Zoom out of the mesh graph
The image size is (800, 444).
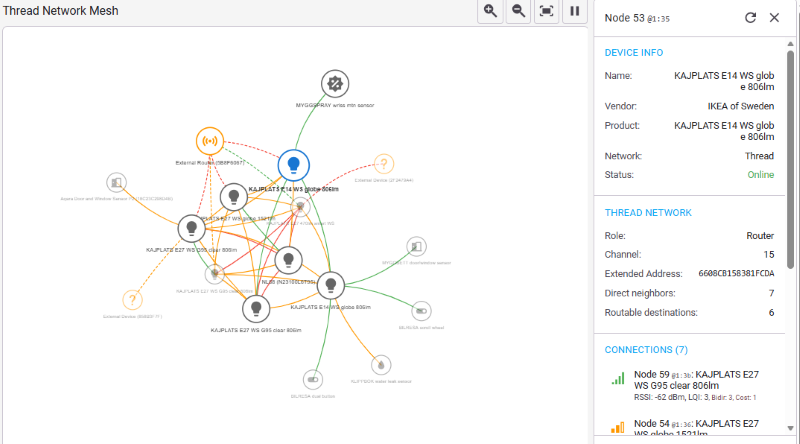click(518, 11)
